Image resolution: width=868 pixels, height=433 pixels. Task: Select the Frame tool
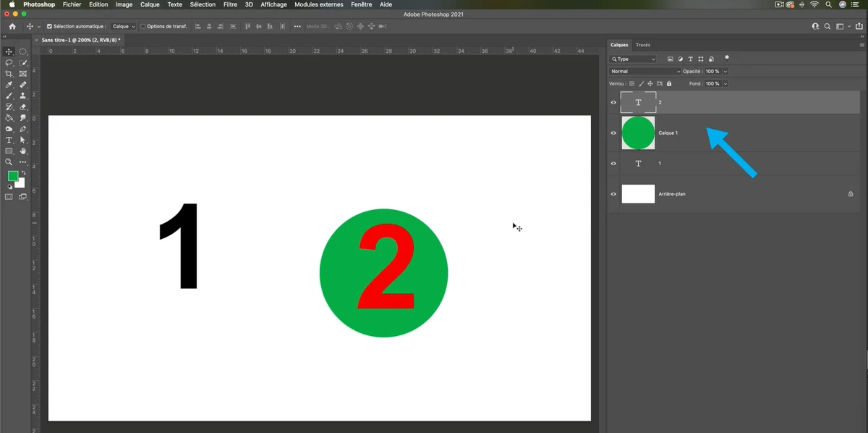[x=23, y=74]
